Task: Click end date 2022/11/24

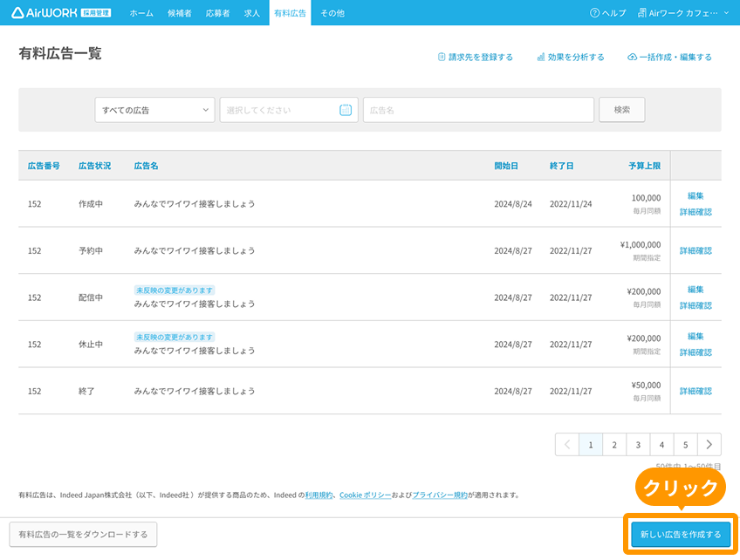Action: tap(571, 204)
